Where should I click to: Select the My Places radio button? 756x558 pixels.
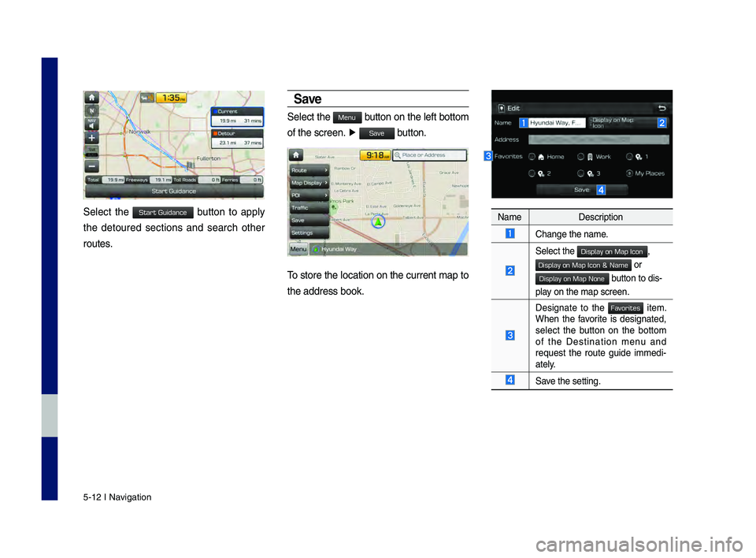pos(630,173)
